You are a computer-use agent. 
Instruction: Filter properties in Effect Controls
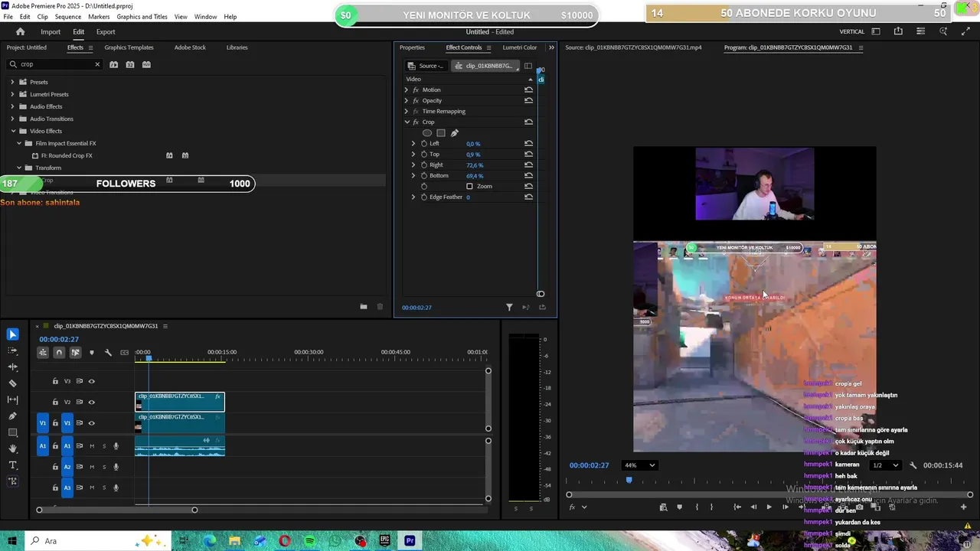click(509, 307)
